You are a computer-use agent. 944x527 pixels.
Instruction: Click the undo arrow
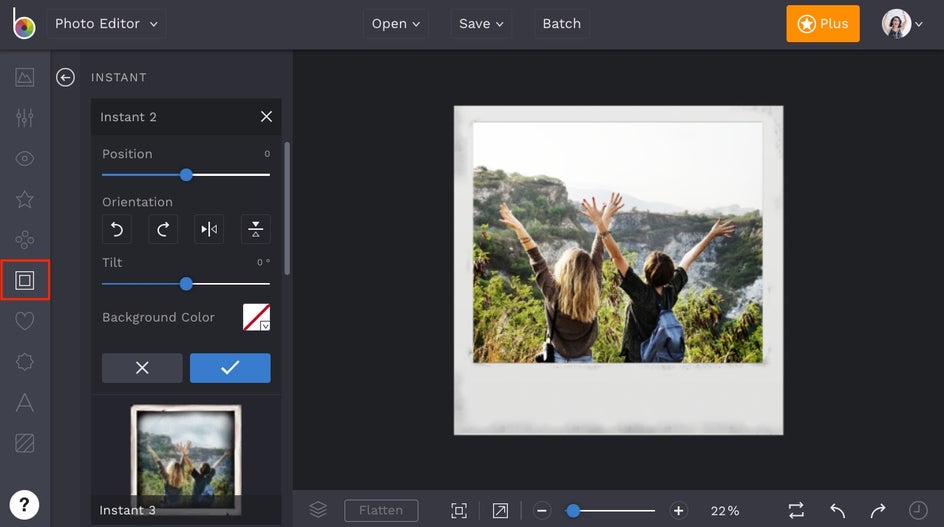click(837, 510)
